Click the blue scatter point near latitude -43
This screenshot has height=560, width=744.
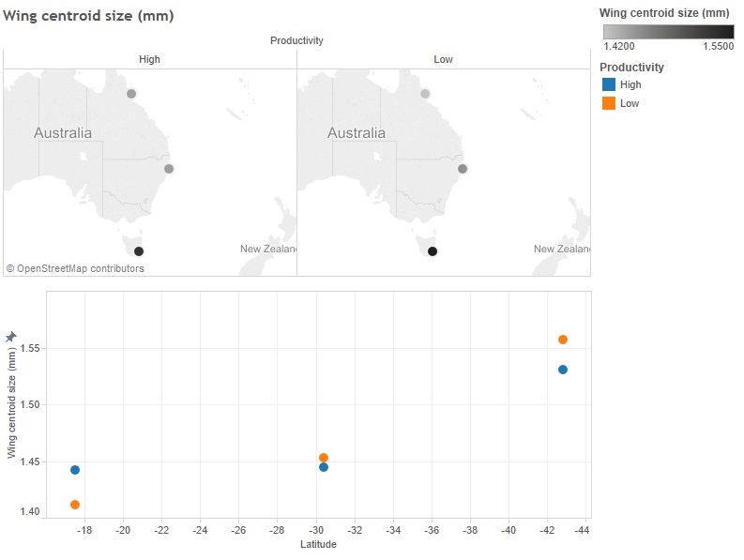tap(563, 370)
